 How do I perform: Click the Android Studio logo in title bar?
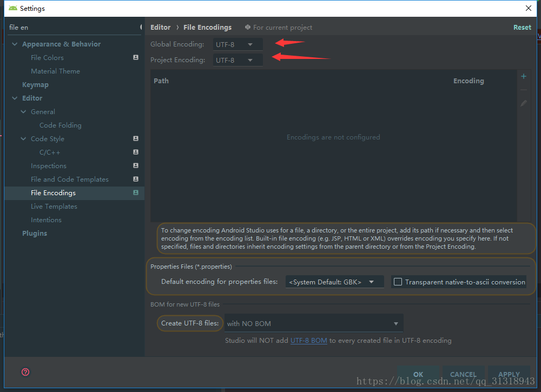(13, 8)
